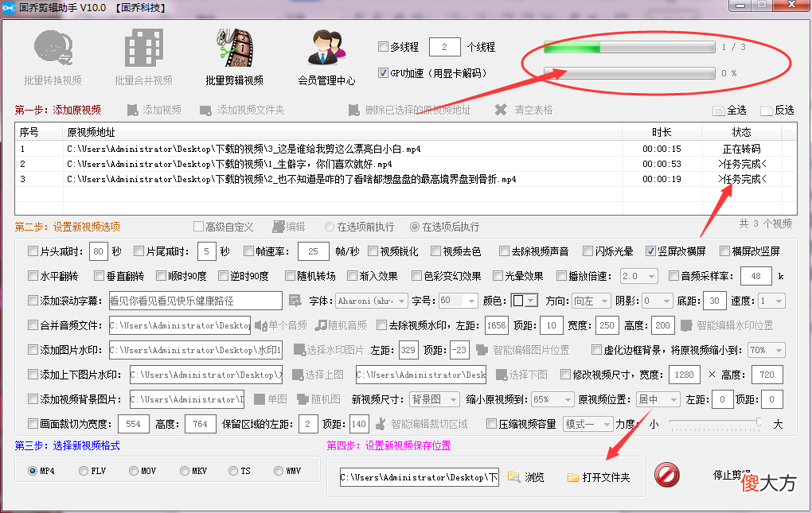Choose 随机图 background icon
812x513 pixels.
tap(303, 399)
